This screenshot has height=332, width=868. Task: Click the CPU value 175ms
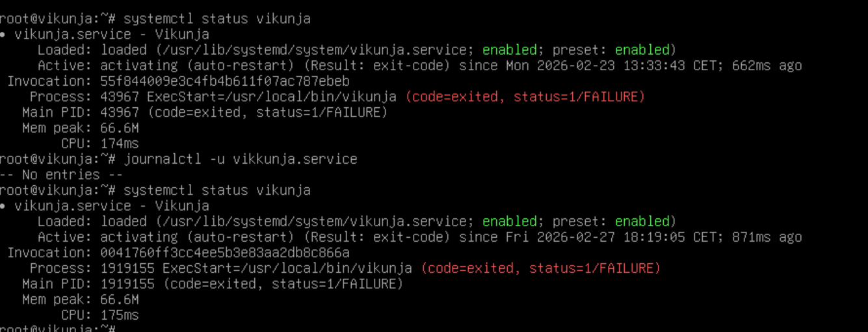(120, 315)
